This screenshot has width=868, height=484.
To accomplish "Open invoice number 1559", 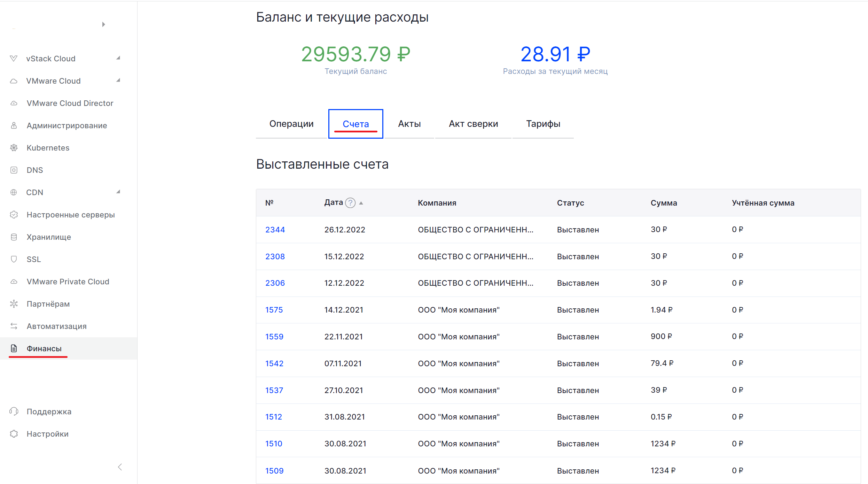I will (x=274, y=337).
